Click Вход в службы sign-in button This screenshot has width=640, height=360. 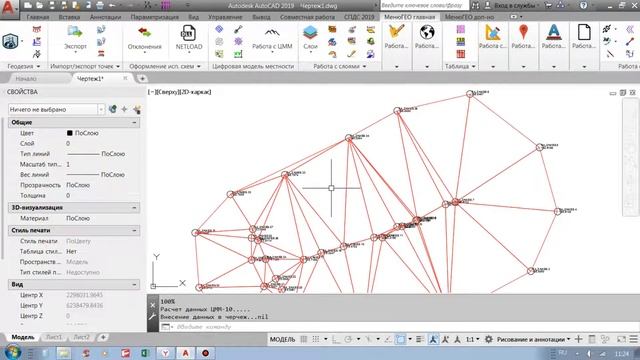click(x=514, y=5)
